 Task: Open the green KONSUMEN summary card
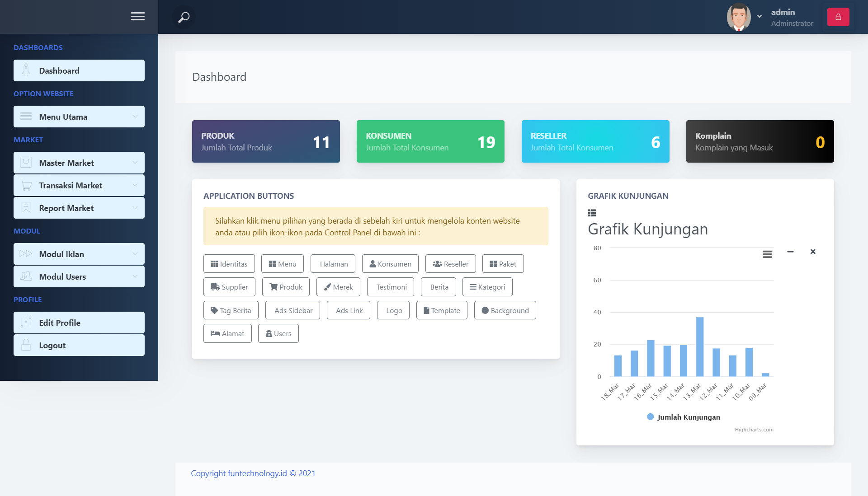point(430,141)
